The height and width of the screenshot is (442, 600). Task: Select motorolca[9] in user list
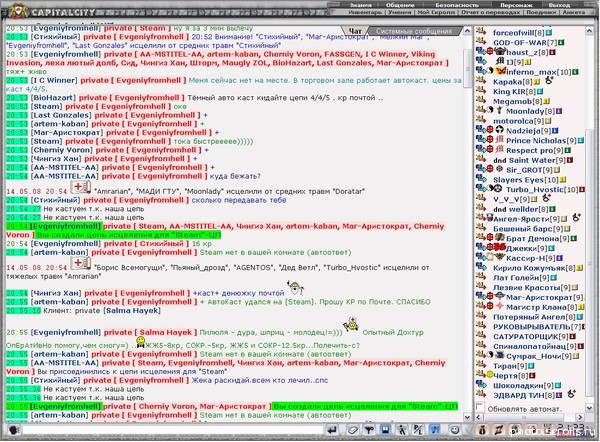(x=517, y=121)
